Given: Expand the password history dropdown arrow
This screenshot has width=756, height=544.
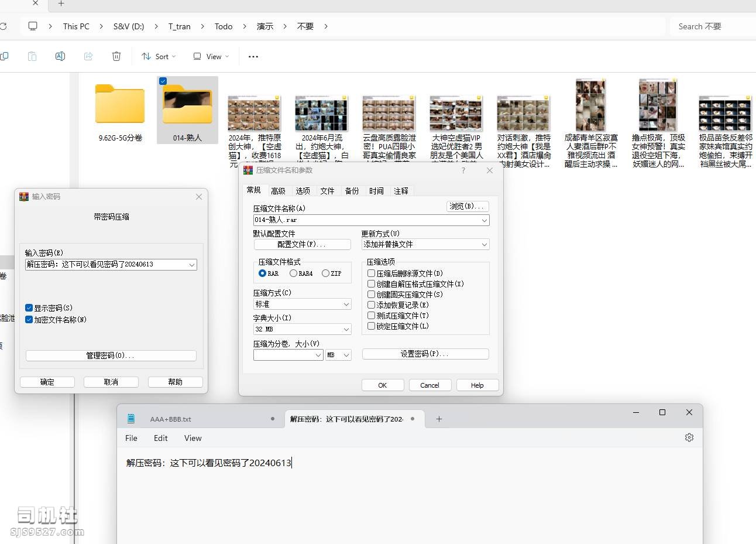Looking at the screenshot, I should tap(192, 265).
